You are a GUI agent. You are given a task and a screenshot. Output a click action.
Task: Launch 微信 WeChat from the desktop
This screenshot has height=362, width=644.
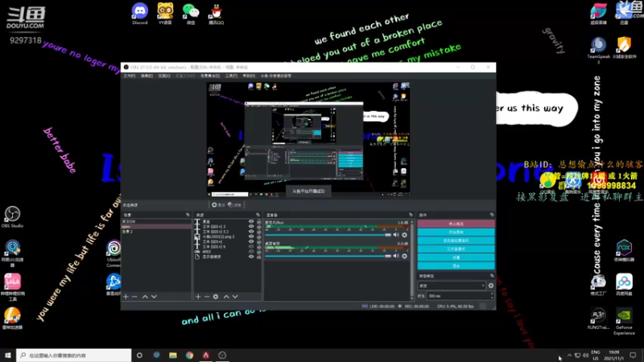pos(191,14)
